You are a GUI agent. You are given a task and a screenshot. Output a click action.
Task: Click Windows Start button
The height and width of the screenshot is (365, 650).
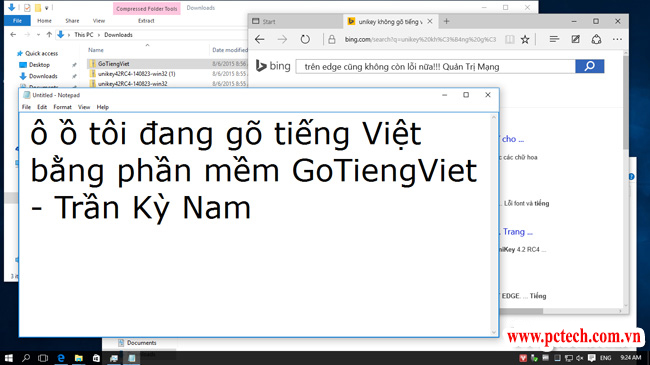click(8, 358)
